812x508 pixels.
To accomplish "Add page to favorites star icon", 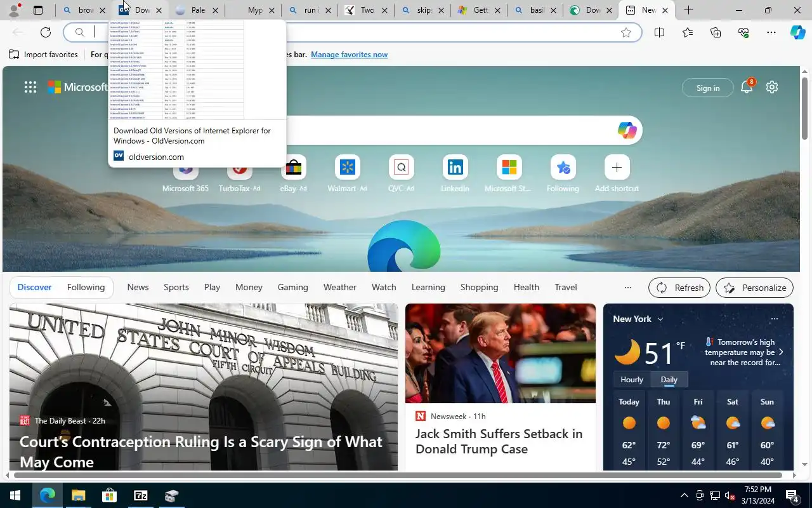I will [x=626, y=32].
